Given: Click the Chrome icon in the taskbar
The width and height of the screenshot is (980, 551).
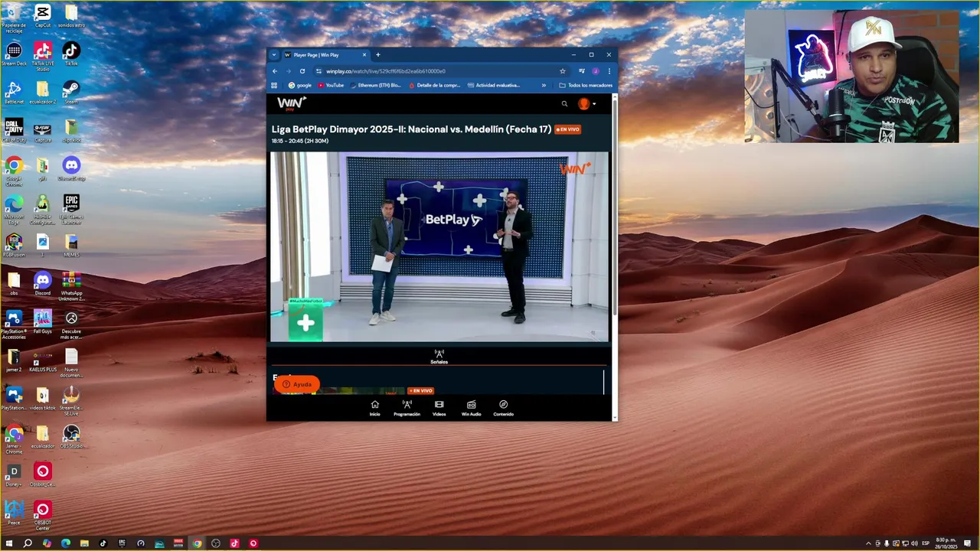Looking at the screenshot, I should (197, 543).
